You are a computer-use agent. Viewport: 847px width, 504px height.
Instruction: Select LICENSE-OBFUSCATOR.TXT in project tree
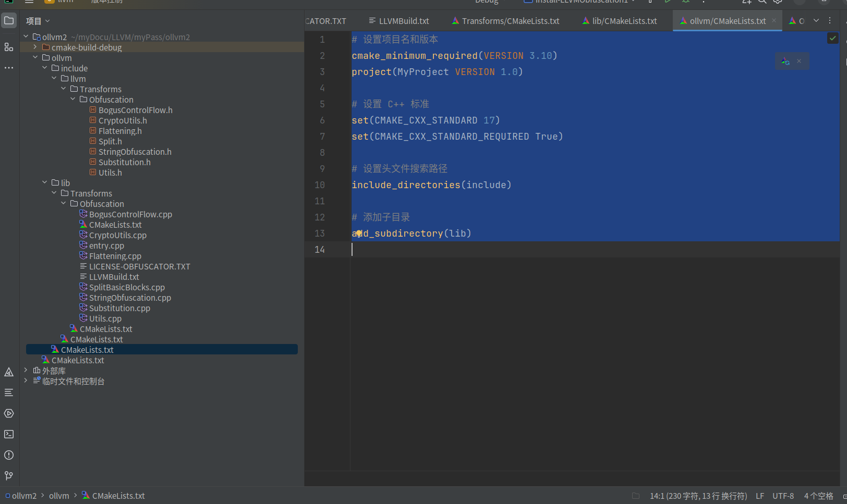coord(135,266)
